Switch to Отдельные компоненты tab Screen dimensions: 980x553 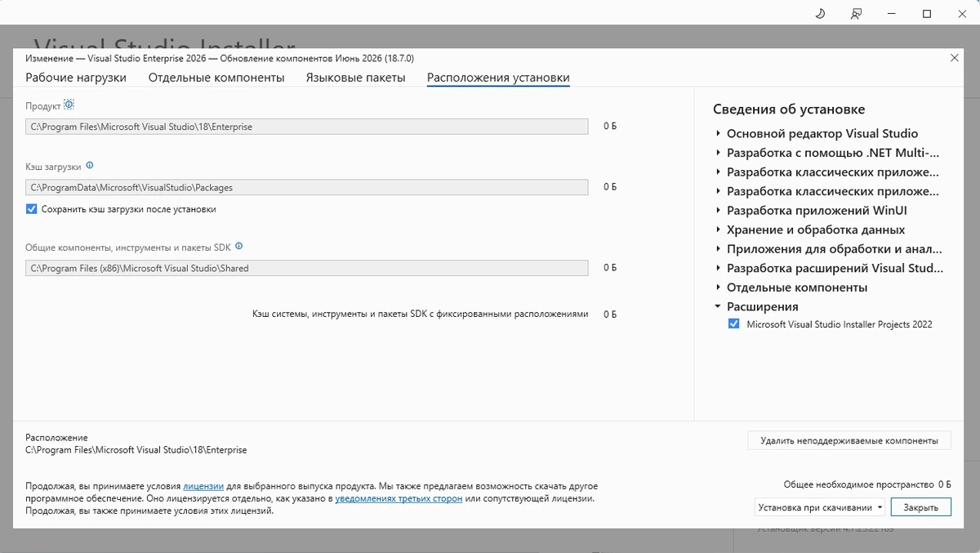(x=216, y=78)
